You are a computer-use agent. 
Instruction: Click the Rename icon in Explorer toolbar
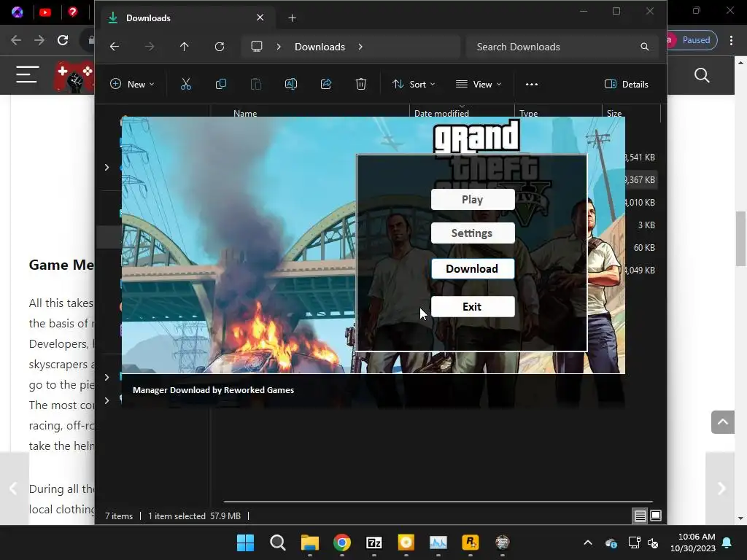291,85
